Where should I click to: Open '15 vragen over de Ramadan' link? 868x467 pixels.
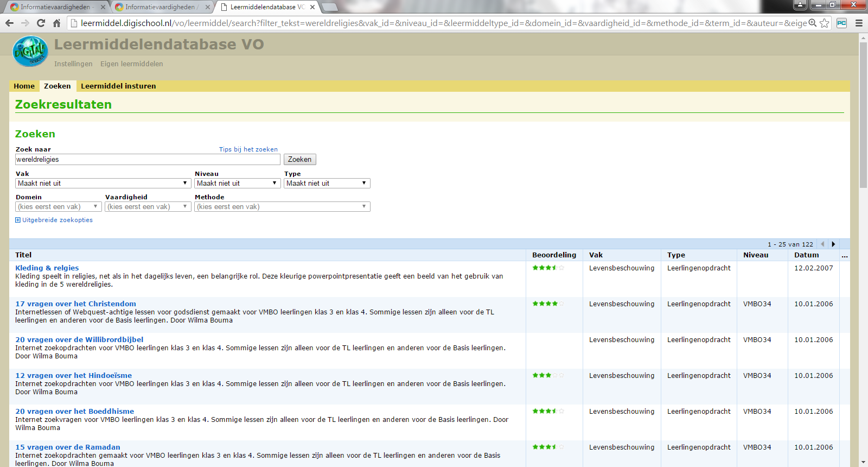pos(68,447)
